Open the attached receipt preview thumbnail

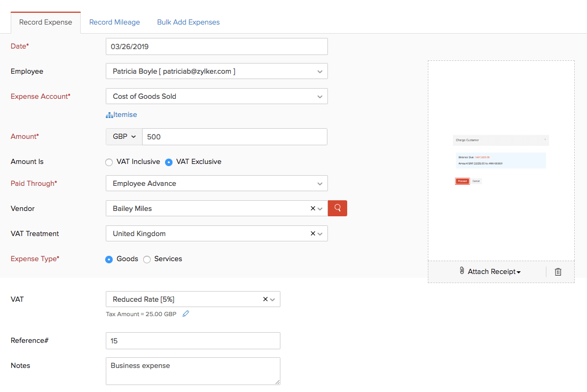(x=500, y=160)
